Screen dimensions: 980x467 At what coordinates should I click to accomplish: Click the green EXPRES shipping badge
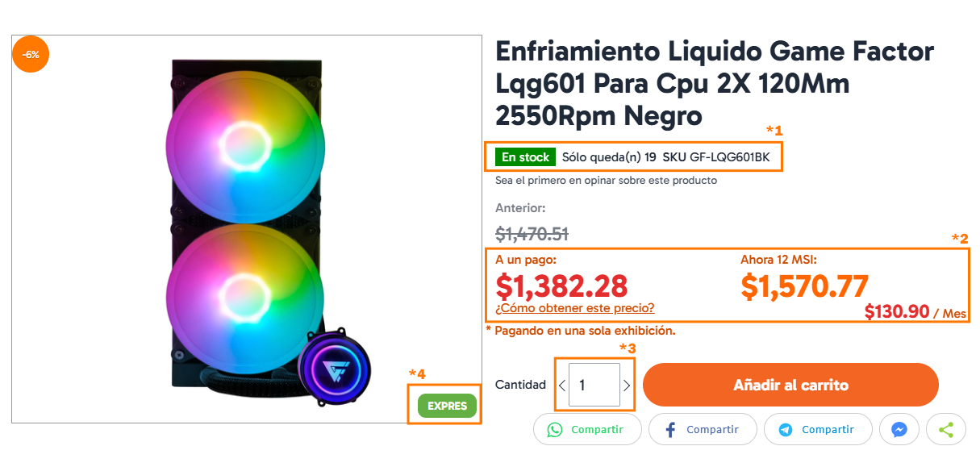pyautogui.click(x=447, y=406)
